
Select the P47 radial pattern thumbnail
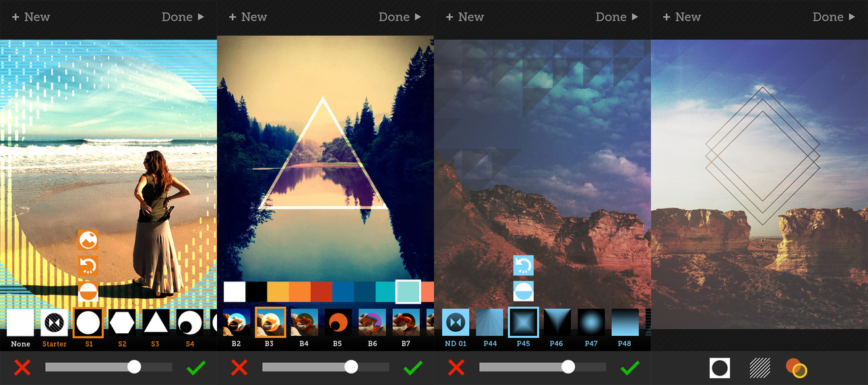[591, 323]
